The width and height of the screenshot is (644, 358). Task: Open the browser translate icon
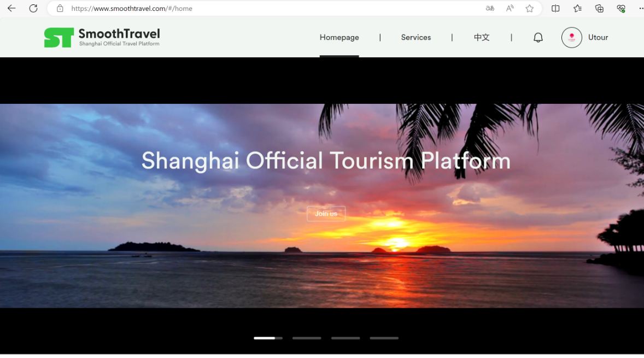(490, 8)
